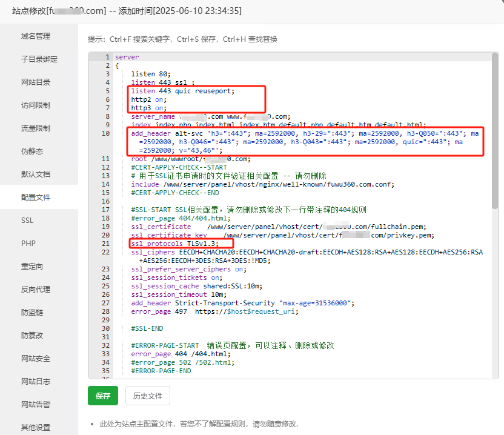Click the 'listen 80;' line

[x=151, y=74]
